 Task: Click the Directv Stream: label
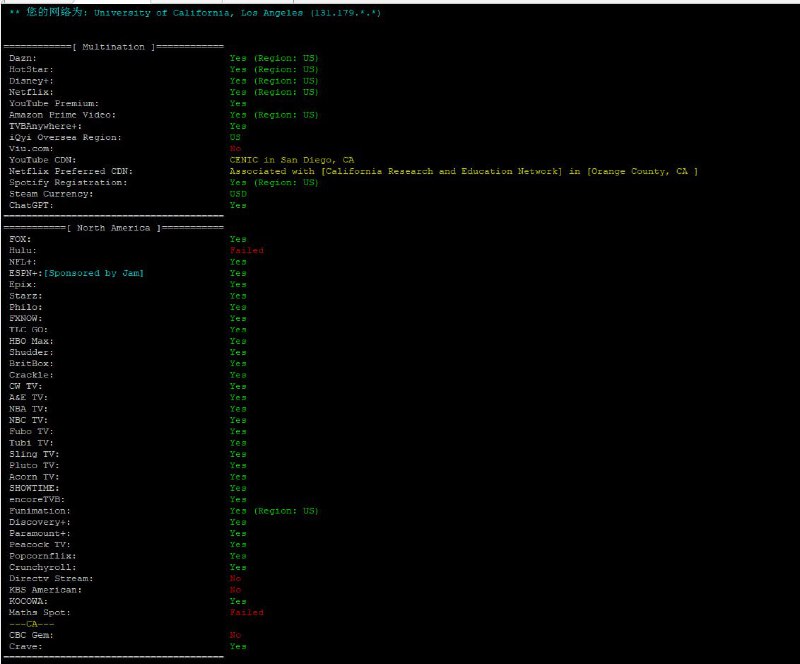[51, 578]
